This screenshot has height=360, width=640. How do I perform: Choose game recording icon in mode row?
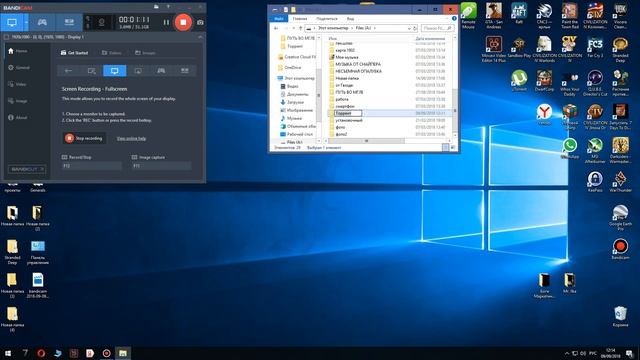[x=161, y=71]
